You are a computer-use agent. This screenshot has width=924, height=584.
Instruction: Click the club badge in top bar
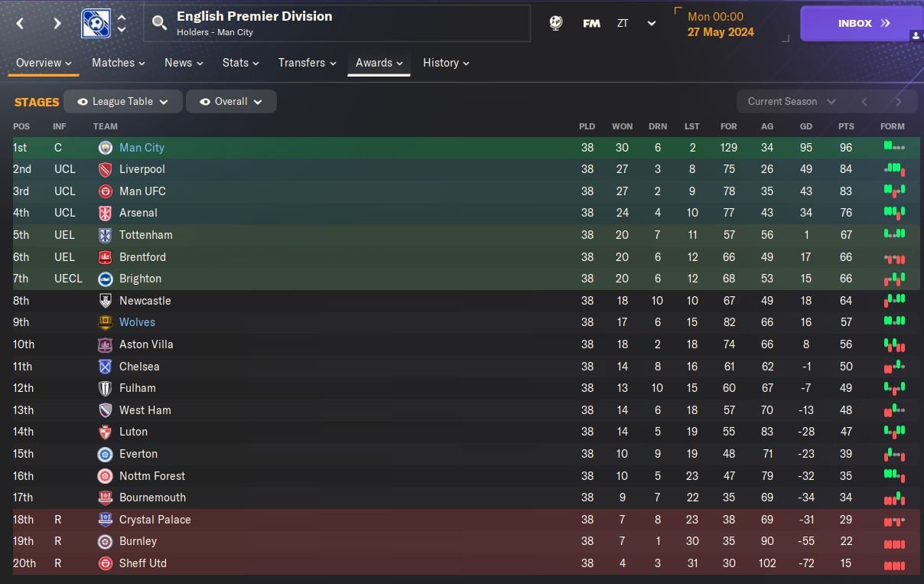96,24
